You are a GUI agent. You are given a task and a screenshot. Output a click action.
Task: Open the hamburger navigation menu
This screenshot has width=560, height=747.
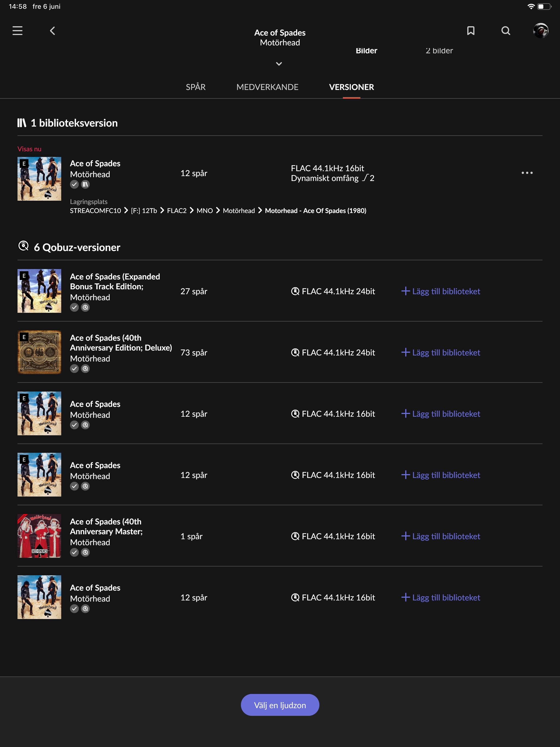click(17, 31)
